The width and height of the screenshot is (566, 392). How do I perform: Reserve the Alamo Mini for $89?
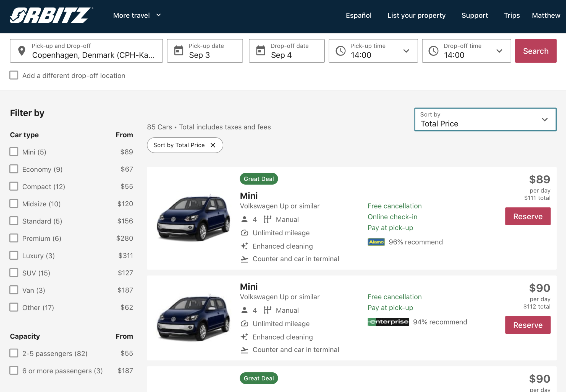[x=528, y=216]
